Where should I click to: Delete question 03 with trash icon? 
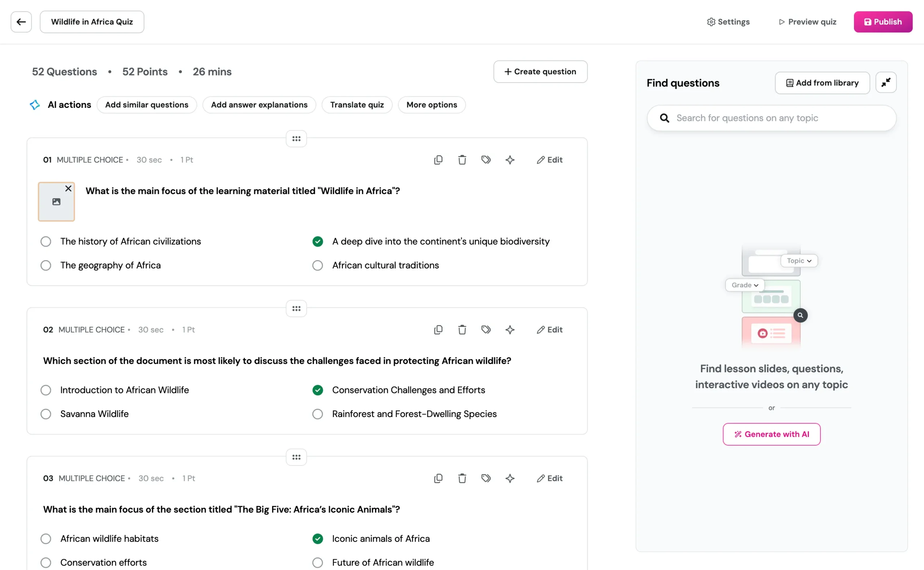click(462, 478)
